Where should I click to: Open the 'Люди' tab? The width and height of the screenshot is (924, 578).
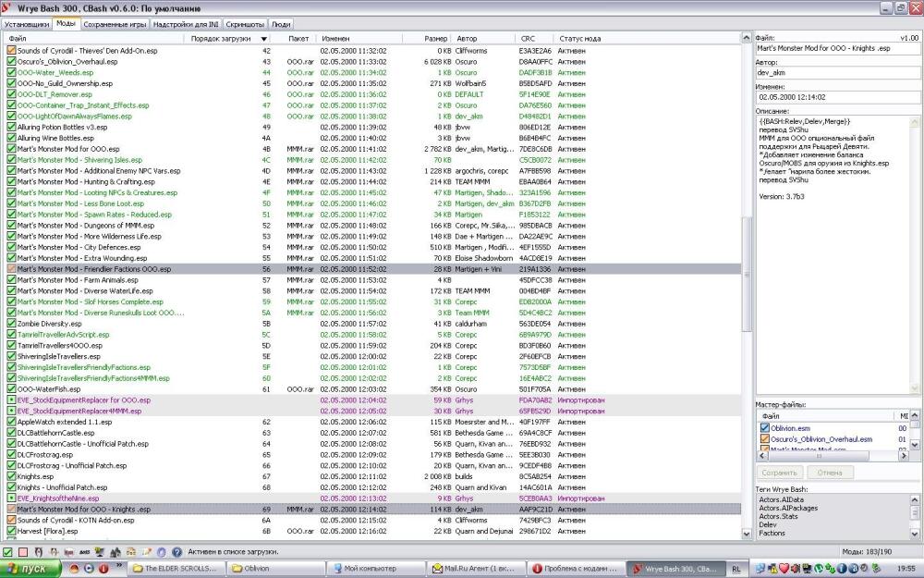tap(281, 24)
